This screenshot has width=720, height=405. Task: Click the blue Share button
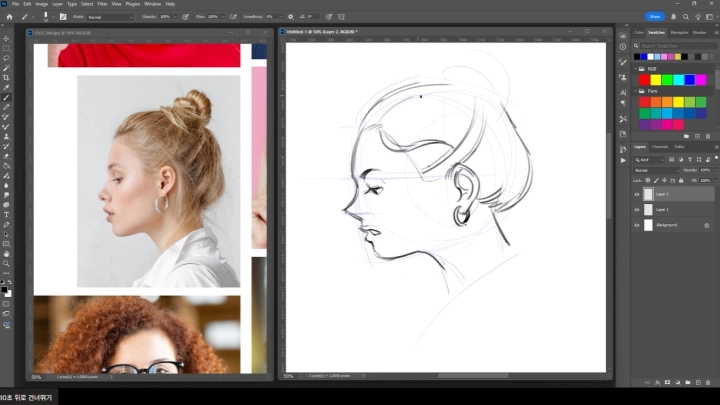(x=656, y=17)
